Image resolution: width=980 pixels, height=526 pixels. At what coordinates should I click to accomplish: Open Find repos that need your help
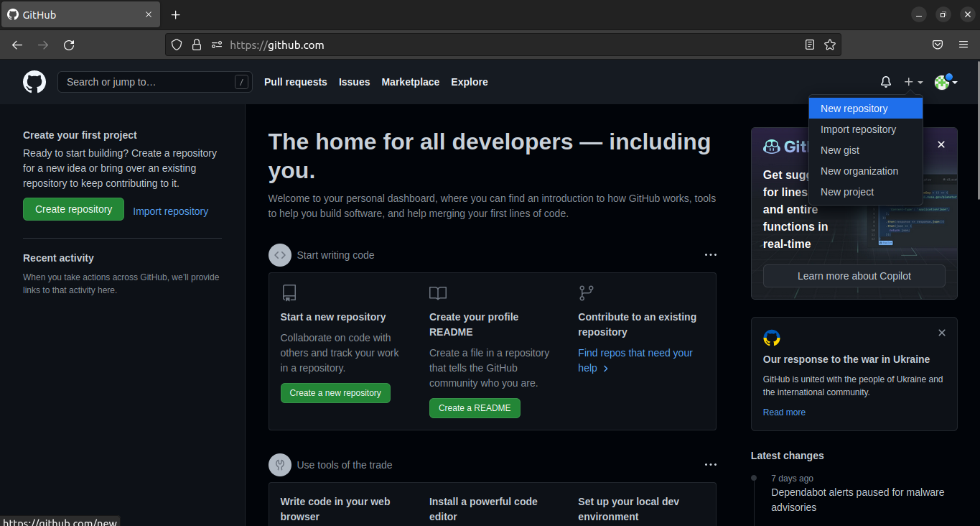(x=635, y=361)
